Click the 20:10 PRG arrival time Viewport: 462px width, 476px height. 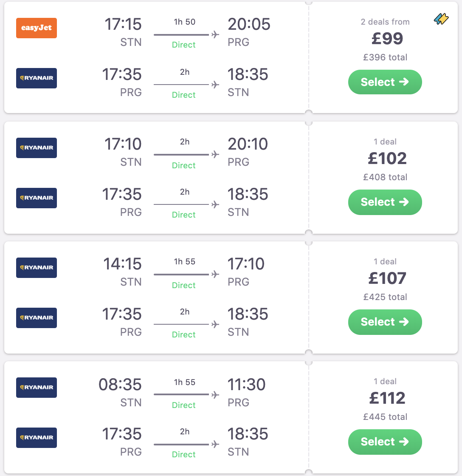tap(248, 144)
